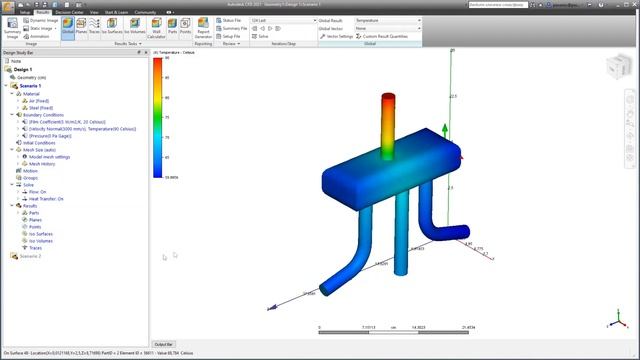Open the Points results task
The height and width of the screenshot is (360, 640).
pos(185,27)
